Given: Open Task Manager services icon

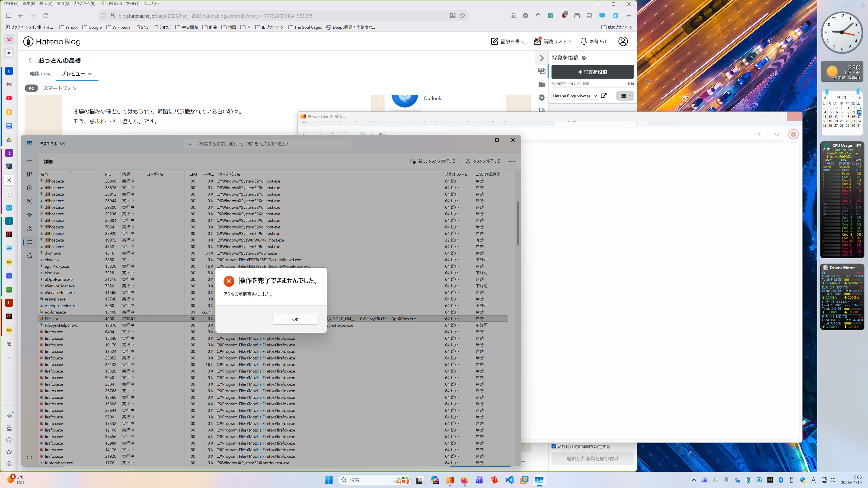Looking at the screenshot, I should point(29,256).
